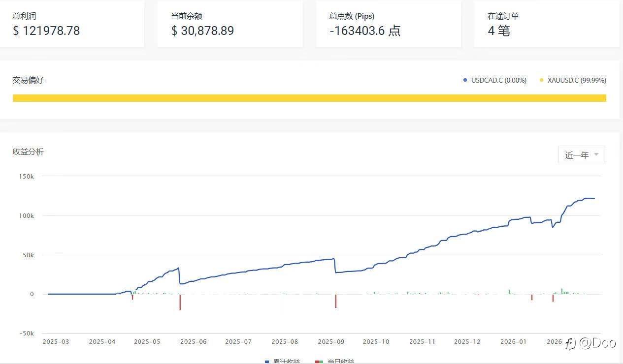Image resolution: width=623 pixels, height=364 pixels.
Task: Click the red loss bar at 2025-09
Action: (x=336, y=301)
